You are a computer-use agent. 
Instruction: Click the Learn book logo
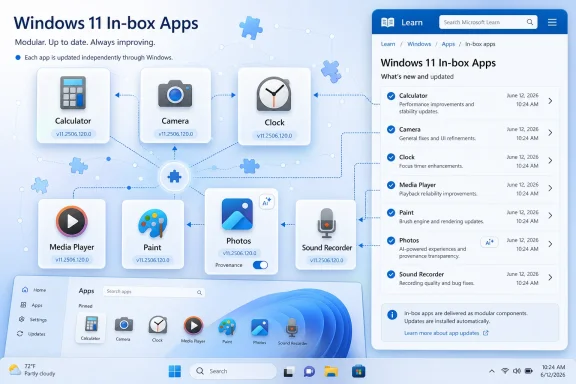[388, 22]
